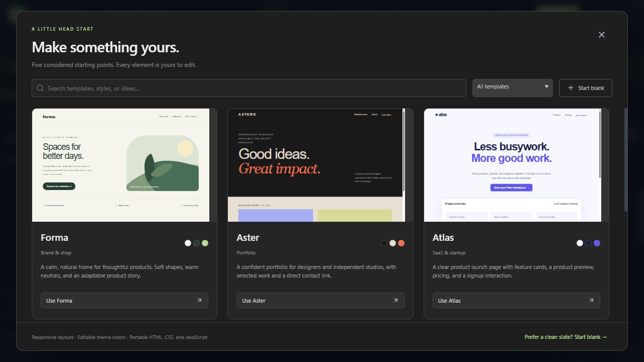Follow the 'Prefer a clean slate? Start blank' link

tap(566, 337)
